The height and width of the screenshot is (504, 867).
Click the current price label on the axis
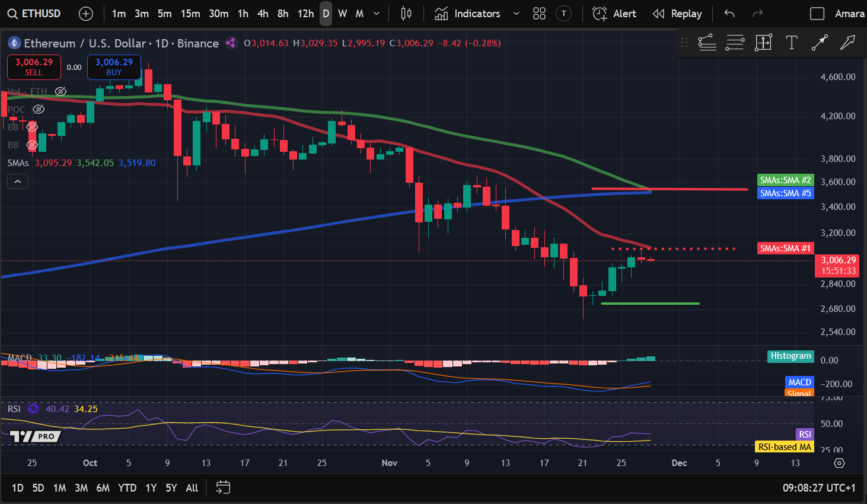[x=836, y=266]
